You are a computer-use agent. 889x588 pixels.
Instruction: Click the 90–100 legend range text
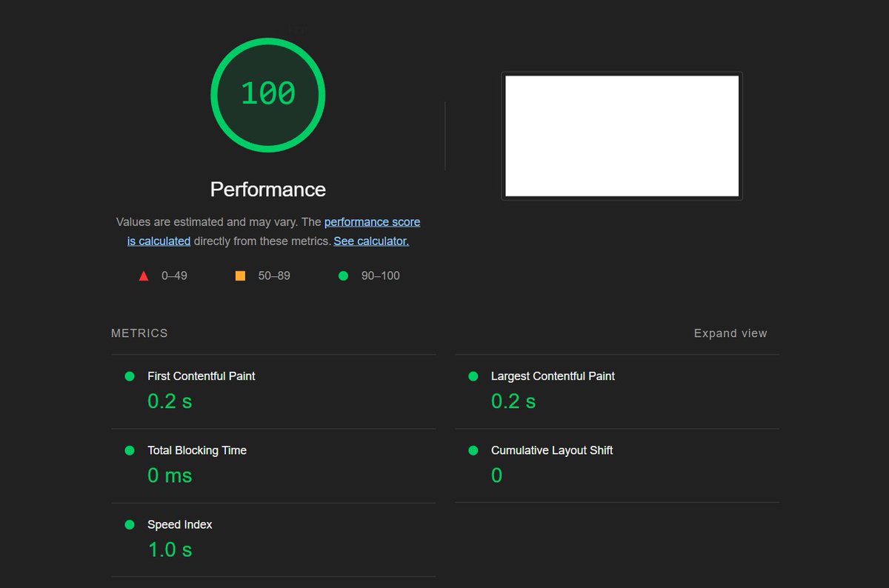380,275
